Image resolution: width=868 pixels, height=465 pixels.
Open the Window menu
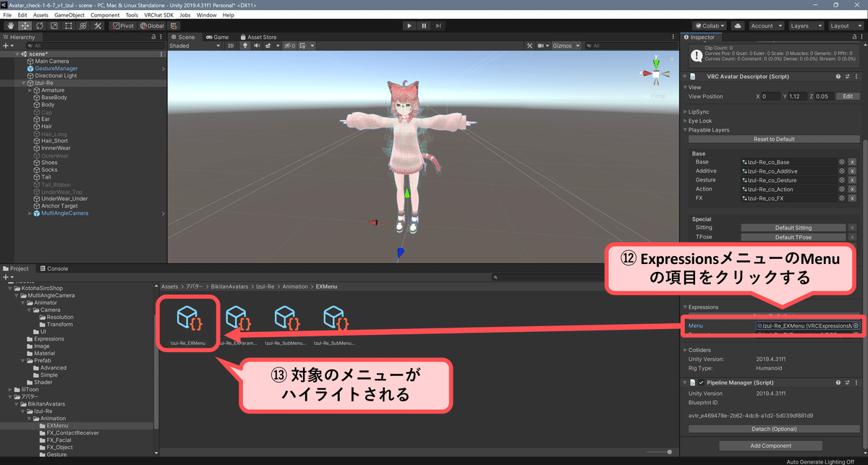pyautogui.click(x=206, y=14)
